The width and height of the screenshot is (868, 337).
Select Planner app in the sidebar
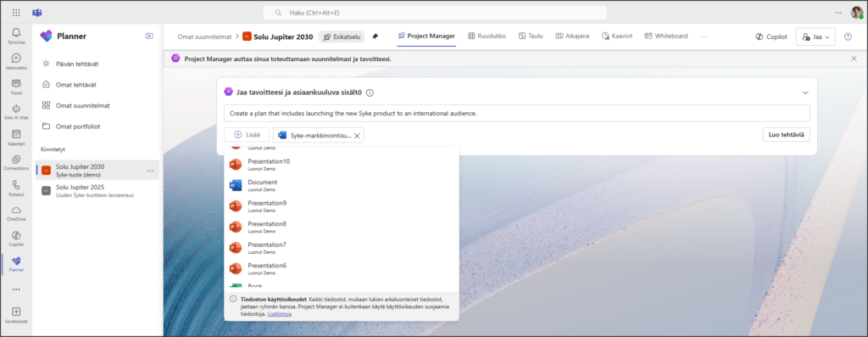(16, 264)
